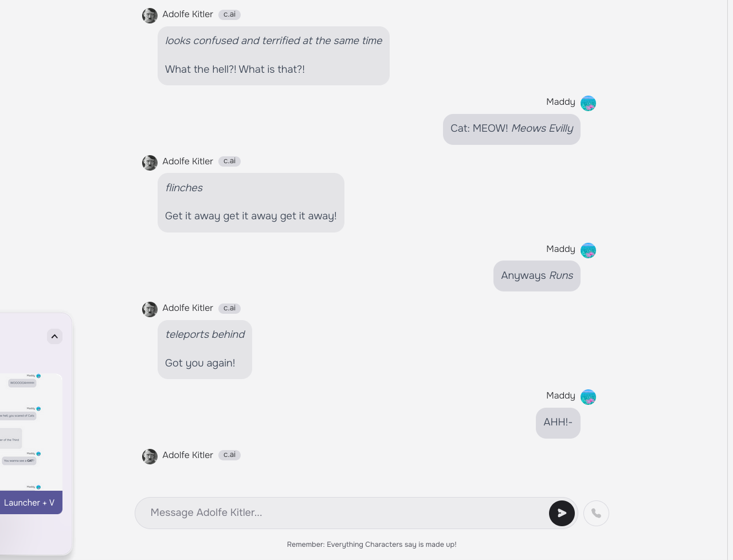Click Adolfe Kitler avatar above the 'flinches' message
The width and height of the screenshot is (733, 560).
coord(150,163)
